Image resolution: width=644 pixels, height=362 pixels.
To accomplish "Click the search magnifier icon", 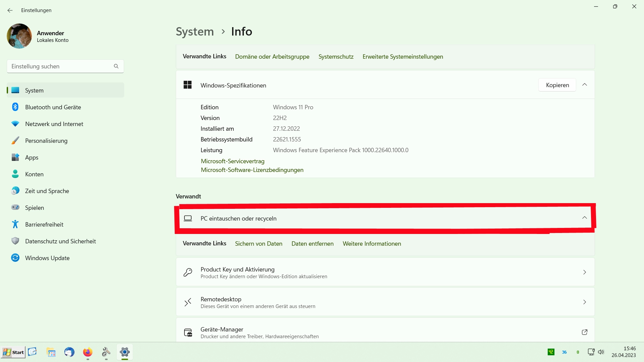I will pyautogui.click(x=116, y=66).
